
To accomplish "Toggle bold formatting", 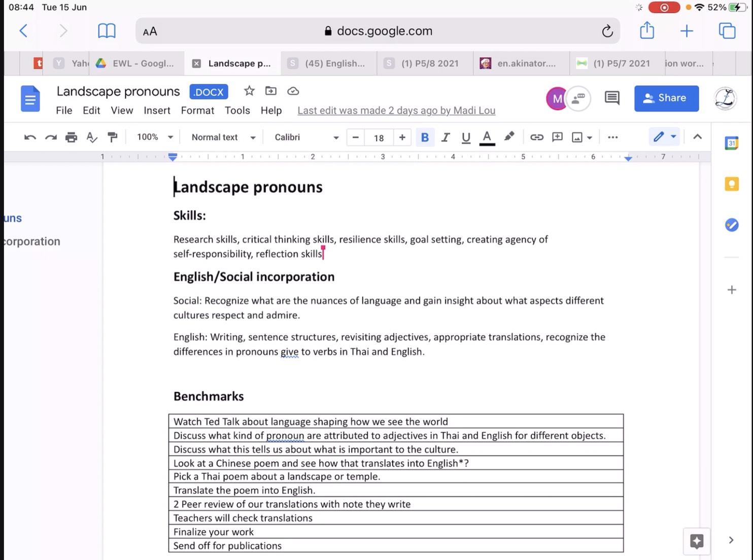I will [425, 137].
